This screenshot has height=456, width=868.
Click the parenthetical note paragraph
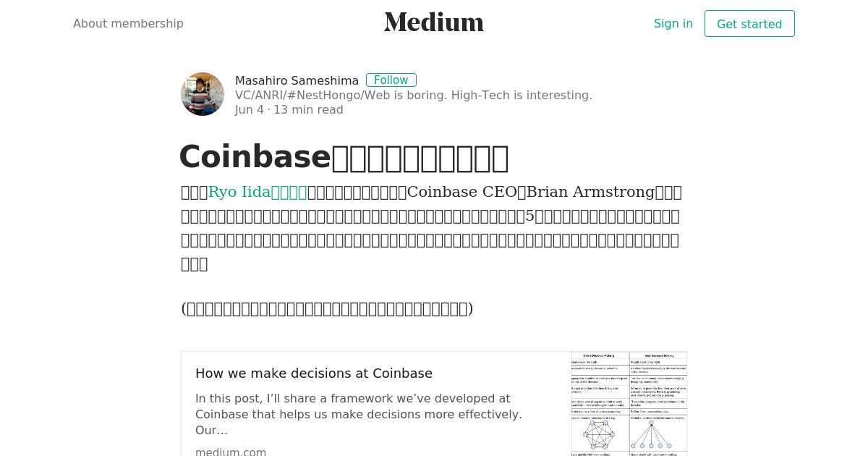327,308
